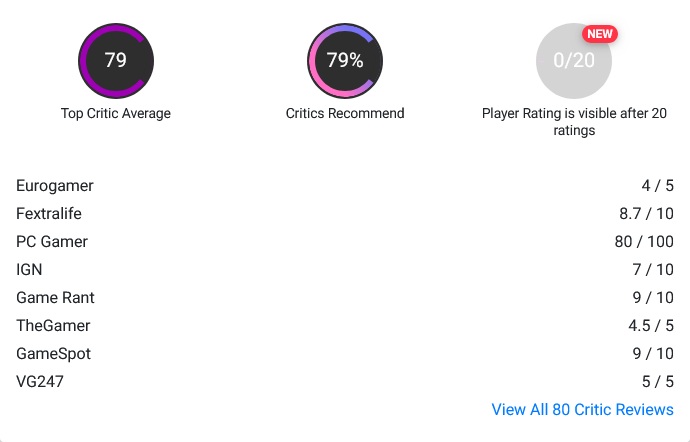
Task: Open TheGamer review
Action: click(x=53, y=325)
